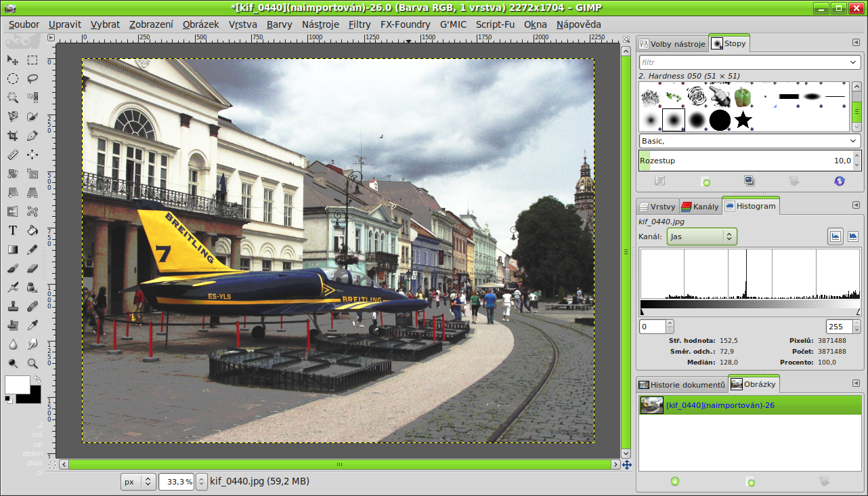Switch histogram to logarithmic view

tap(853, 236)
